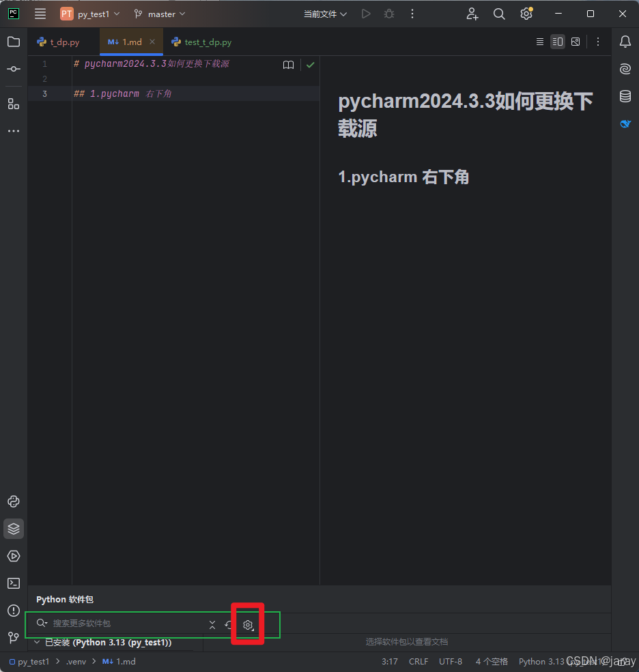Switch to preview-only view mode

(x=576, y=42)
